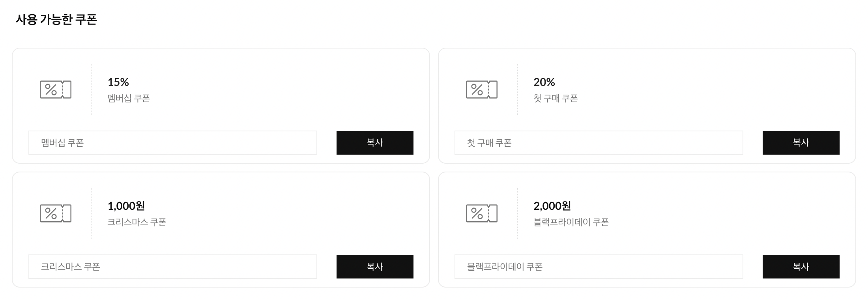Screen dimensions: 868x299
Task: Click the 15% discount amount text
Action: pyautogui.click(x=118, y=82)
